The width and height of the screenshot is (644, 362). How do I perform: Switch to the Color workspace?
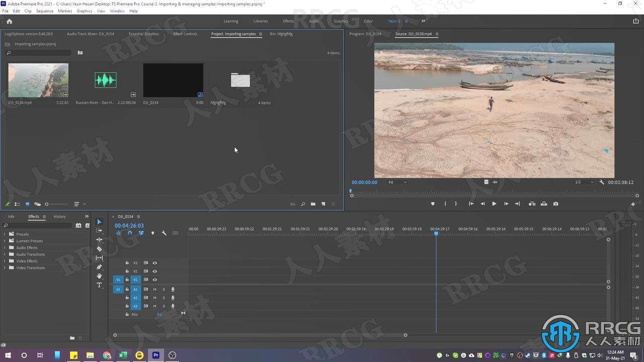point(368,21)
